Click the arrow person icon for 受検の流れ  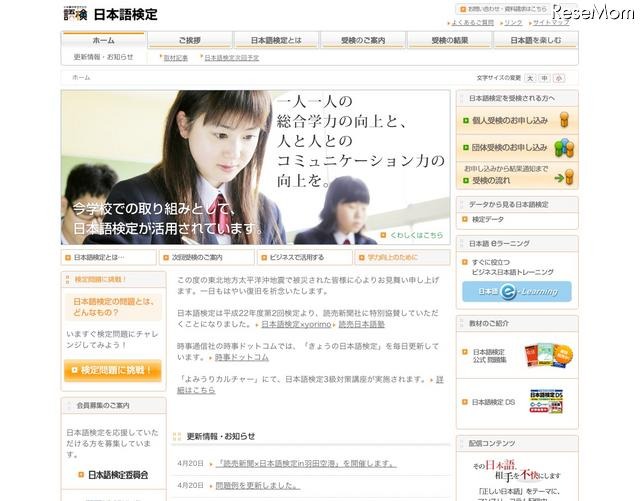coord(565,177)
